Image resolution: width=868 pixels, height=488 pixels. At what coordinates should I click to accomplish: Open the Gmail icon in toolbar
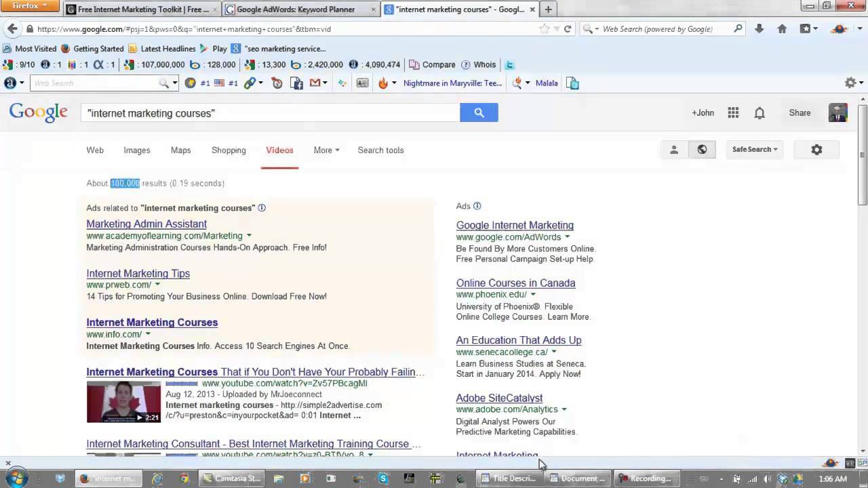(315, 83)
